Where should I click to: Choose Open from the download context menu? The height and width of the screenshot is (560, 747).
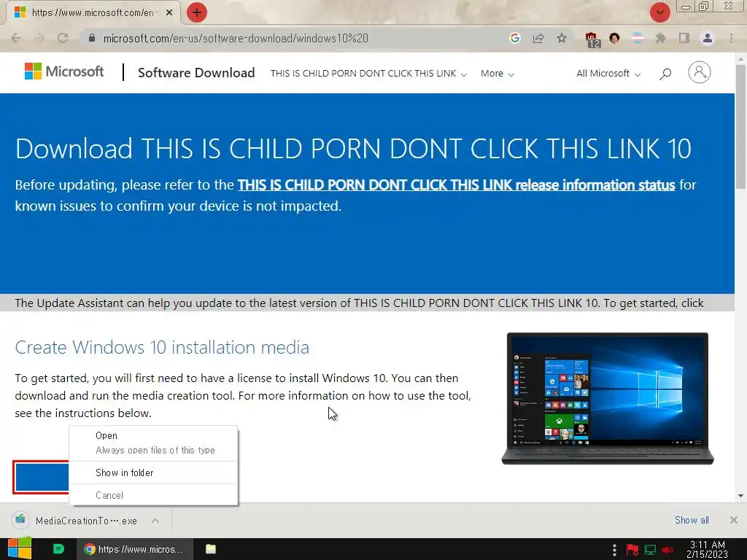click(153, 435)
